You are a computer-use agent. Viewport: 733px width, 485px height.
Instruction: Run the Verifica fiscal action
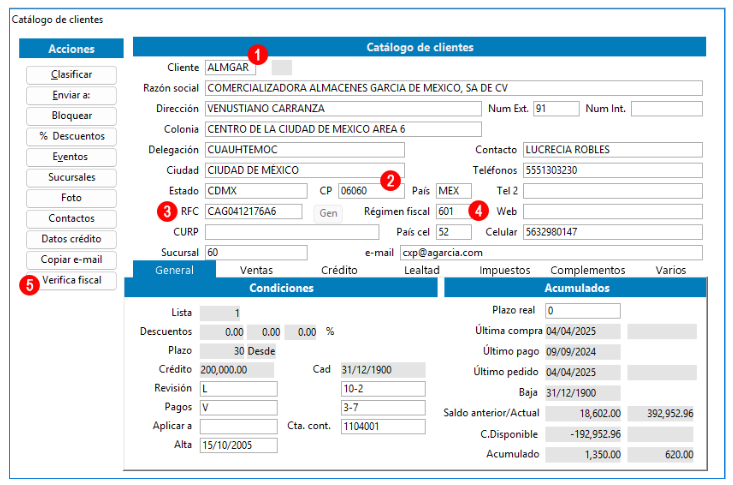point(71,281)
